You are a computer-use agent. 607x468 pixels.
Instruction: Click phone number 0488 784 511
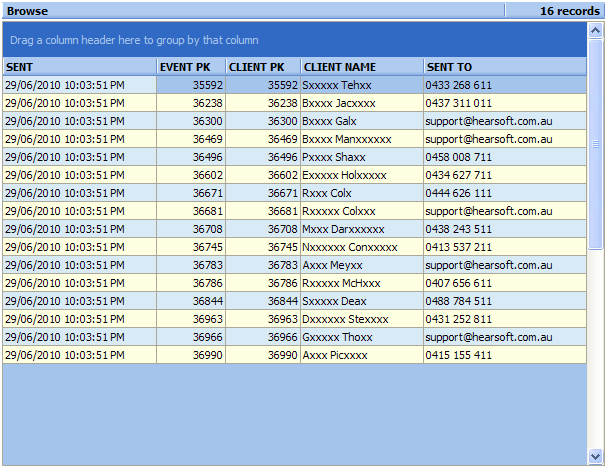pyautogui.click(x=458, y=301)
